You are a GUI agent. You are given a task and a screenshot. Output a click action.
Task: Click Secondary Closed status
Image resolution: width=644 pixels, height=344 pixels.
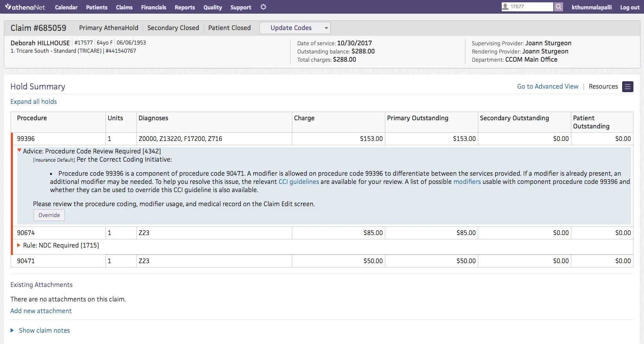(x=173, y=28)
